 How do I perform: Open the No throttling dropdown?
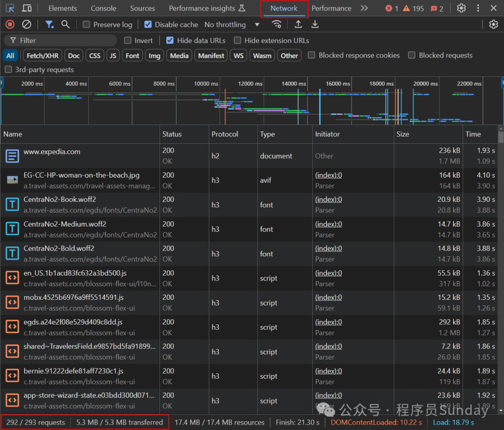[232, 24]
